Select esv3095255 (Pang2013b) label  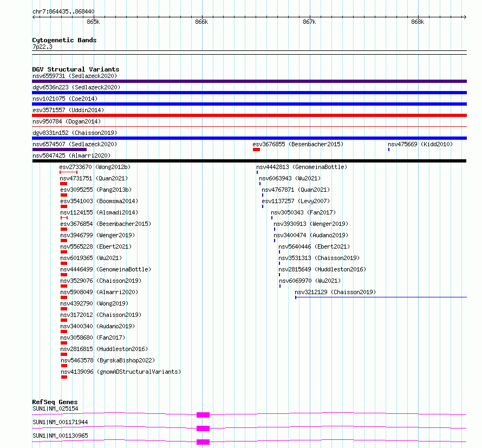pyautogui.click(x=96, y=190)
